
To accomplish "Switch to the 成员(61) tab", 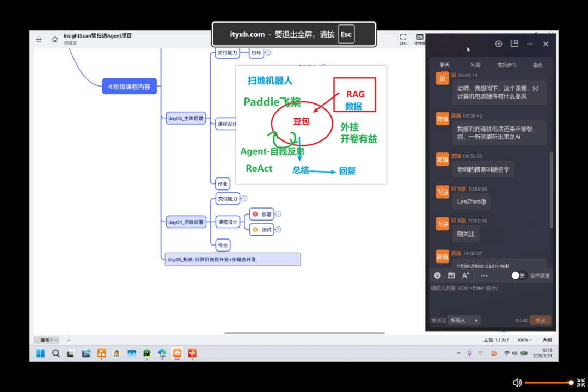I will coord(506,65).
